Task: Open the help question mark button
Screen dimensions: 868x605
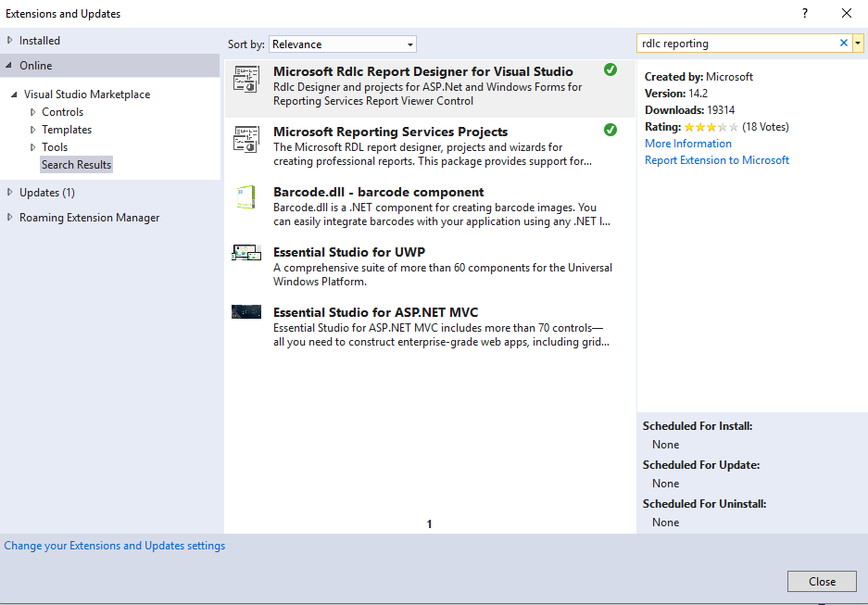Action: pos(805,13)
